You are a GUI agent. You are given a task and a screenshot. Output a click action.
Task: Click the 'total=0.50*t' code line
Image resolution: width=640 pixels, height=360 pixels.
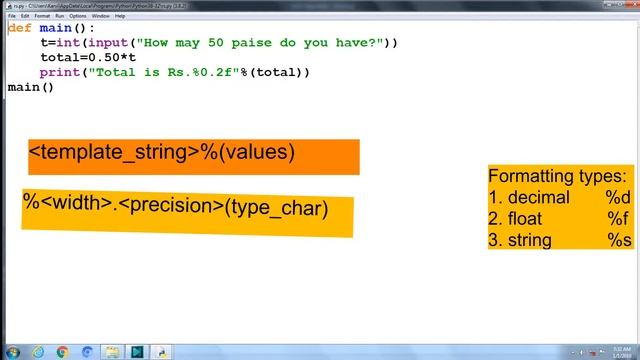coord(88,58)
